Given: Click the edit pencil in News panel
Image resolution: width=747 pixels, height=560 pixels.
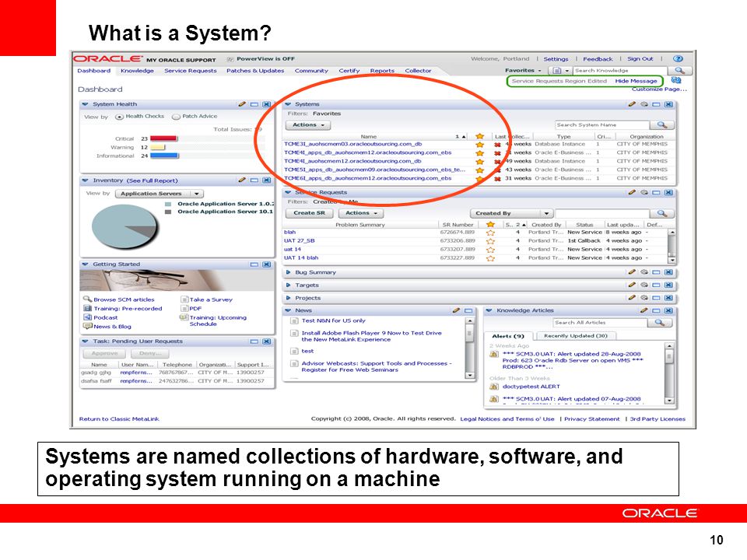Looking at the screenshot, I should point(456,310).
